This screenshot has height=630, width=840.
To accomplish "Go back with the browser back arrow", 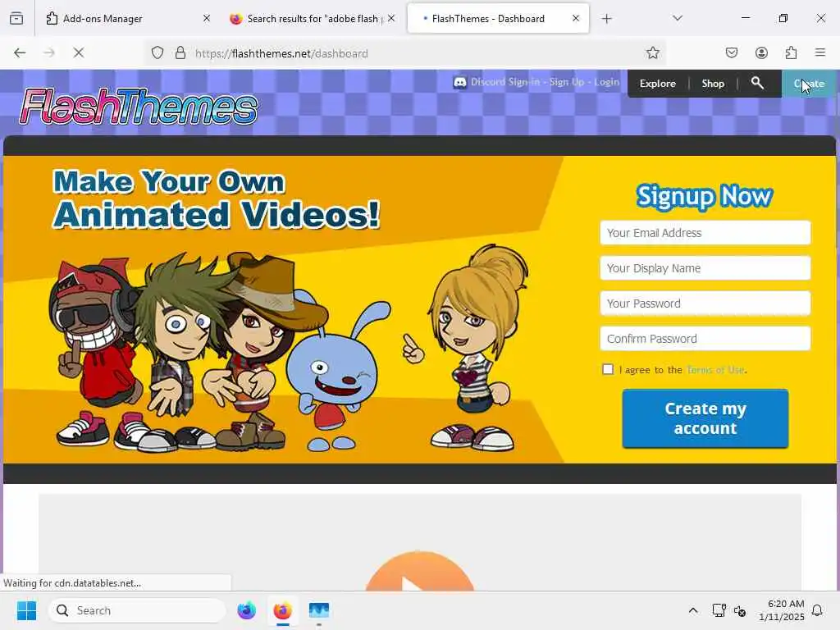I will tap(20, 53).
